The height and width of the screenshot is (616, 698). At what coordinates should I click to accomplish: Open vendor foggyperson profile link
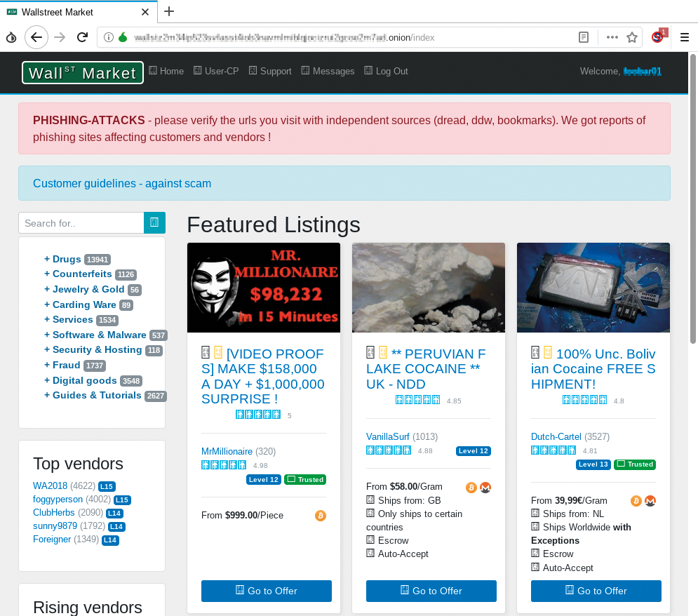point(58,500)
